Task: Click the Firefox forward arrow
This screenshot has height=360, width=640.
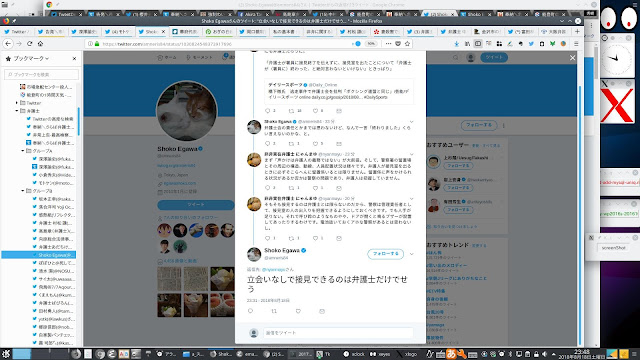Action: tap(19, 44)
